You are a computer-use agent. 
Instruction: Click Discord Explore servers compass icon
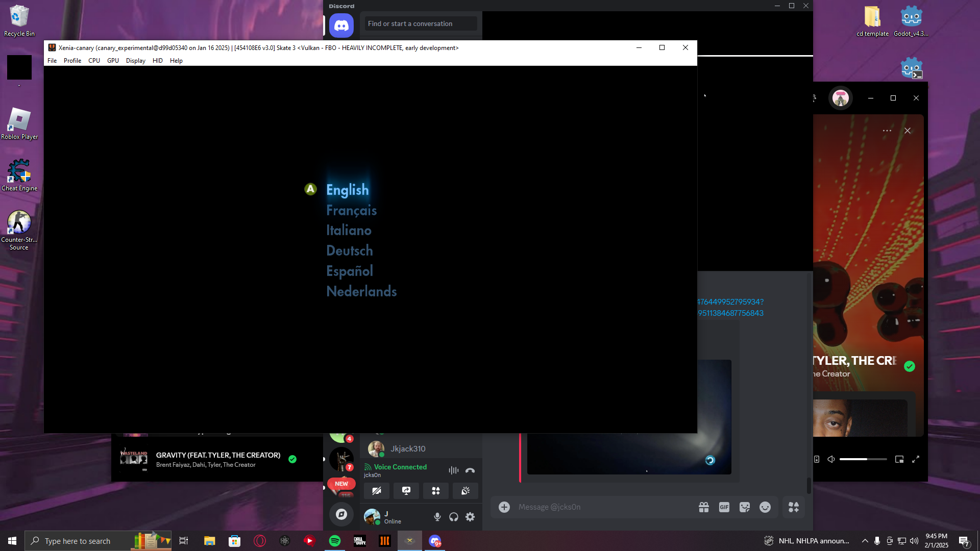(341, 514)
